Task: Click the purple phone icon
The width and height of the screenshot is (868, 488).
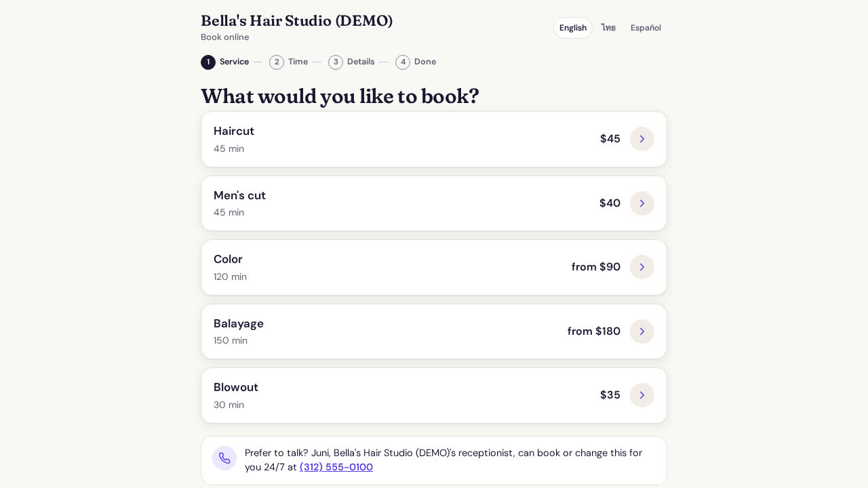Action: pyautogui.click(x=224, y=458)
